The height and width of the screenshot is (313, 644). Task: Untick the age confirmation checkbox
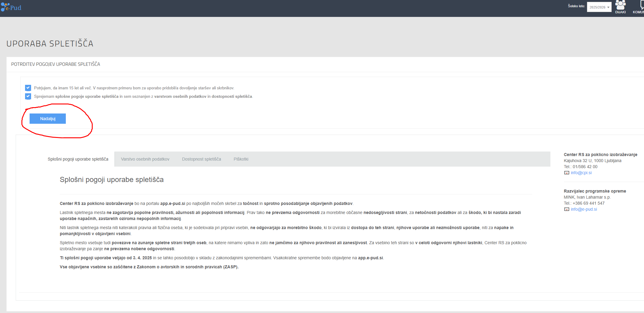(28, 88)
